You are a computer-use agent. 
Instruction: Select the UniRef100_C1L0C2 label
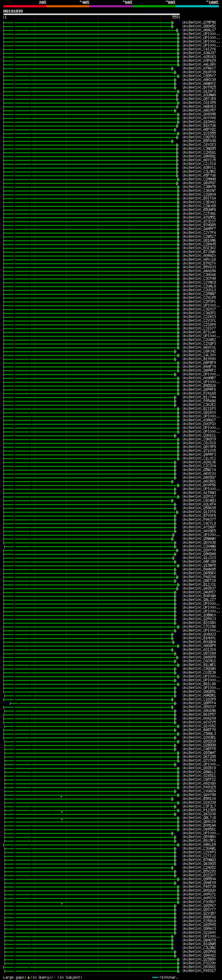199,458
